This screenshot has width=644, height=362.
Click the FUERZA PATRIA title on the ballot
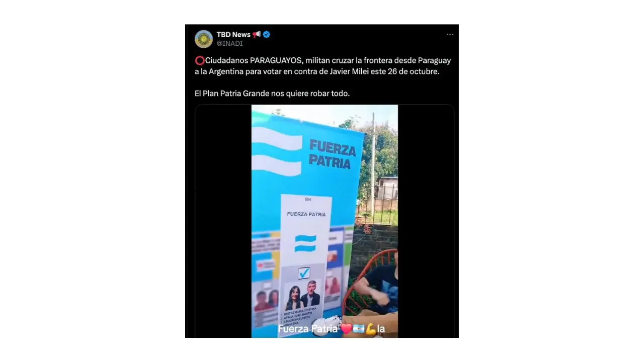[x=306, y=214]
